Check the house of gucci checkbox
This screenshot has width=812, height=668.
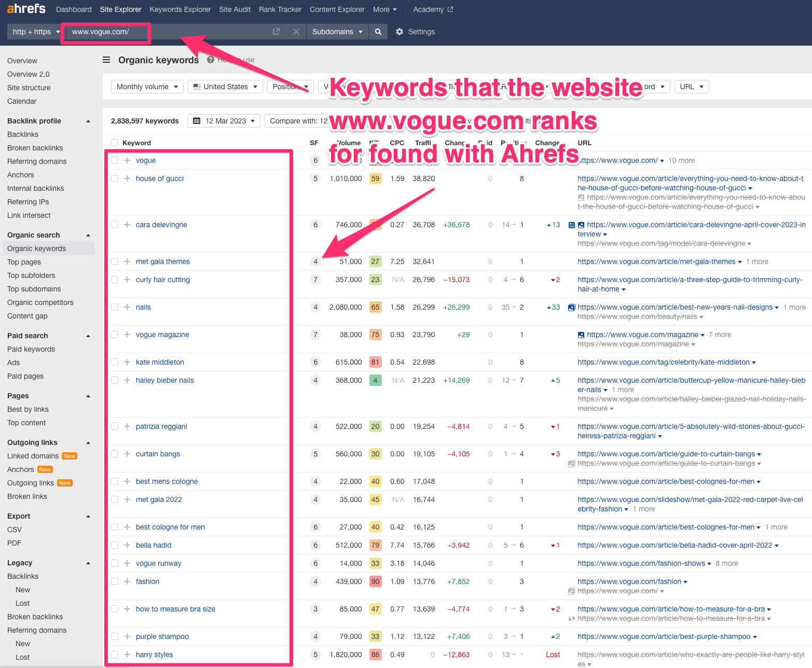[115, 178]
